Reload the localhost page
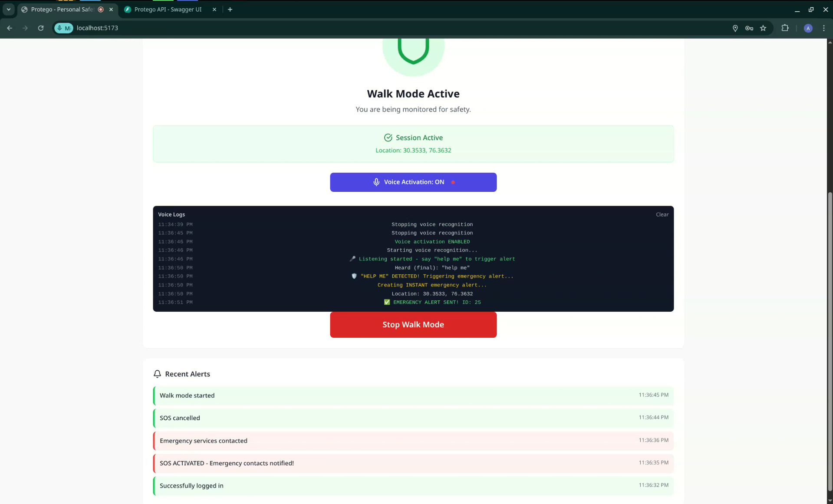The width and height of the screenshot is (833, 504). [41, 28]
